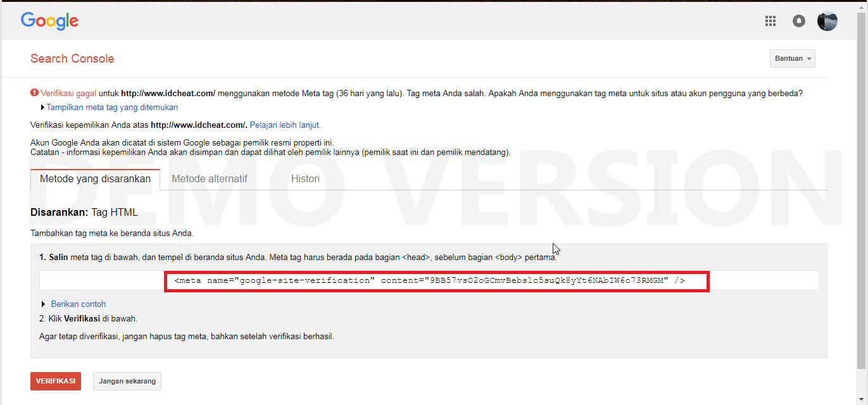Expand Tampilkan meta tag yang ditemukan
The width and height of the screenshot is (868, 405).
click(x=113, y=108)
